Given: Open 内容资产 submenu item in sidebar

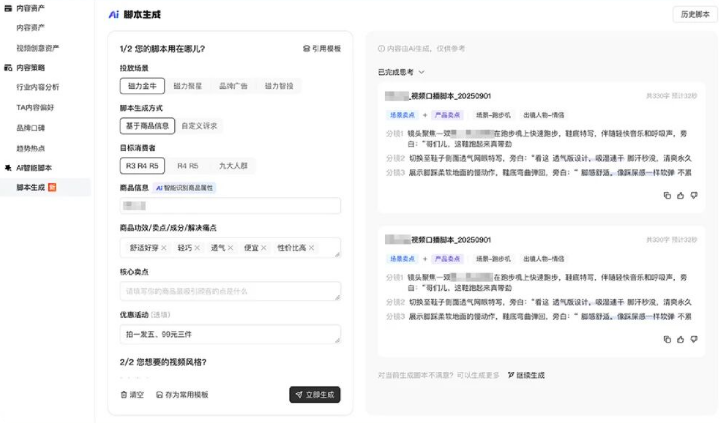Looking at the screenshot, I should 30,28.
